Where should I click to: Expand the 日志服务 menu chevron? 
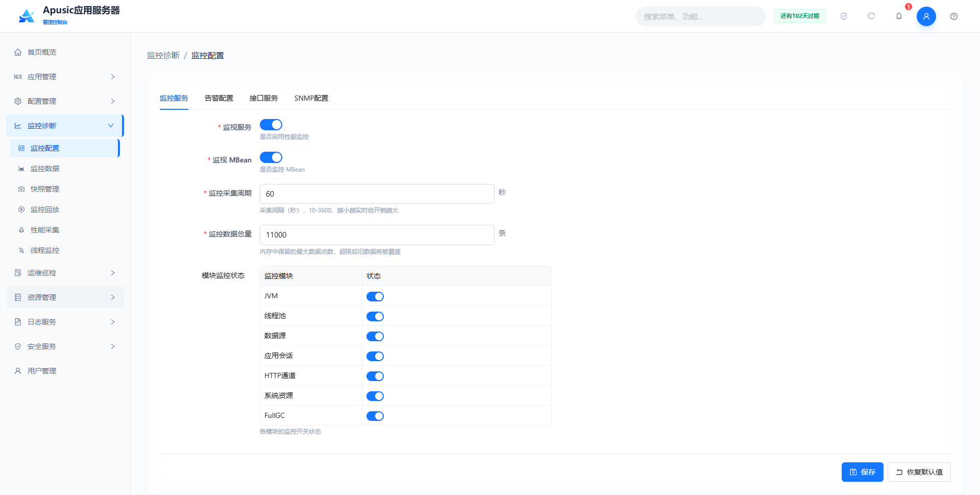coord(113,322)
